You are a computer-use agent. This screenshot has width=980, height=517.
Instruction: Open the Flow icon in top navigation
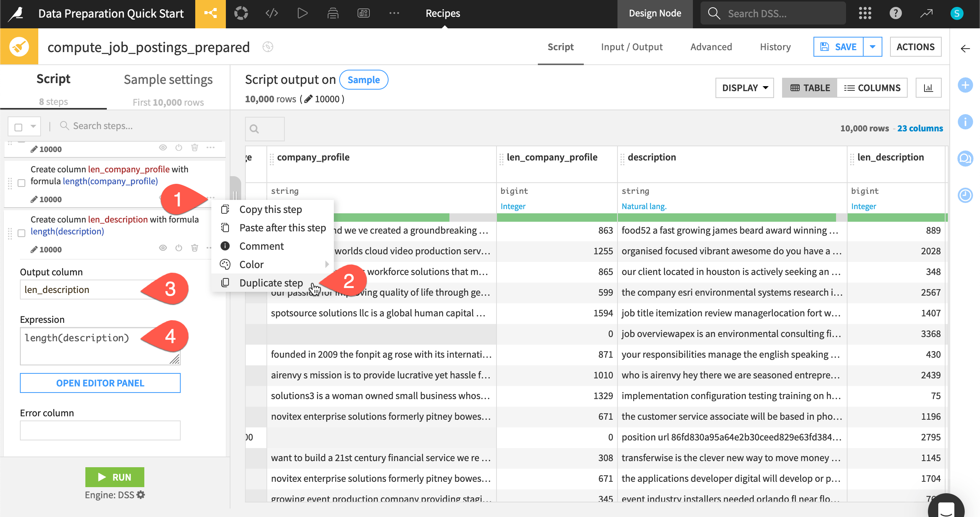click(x=210, y=14)
